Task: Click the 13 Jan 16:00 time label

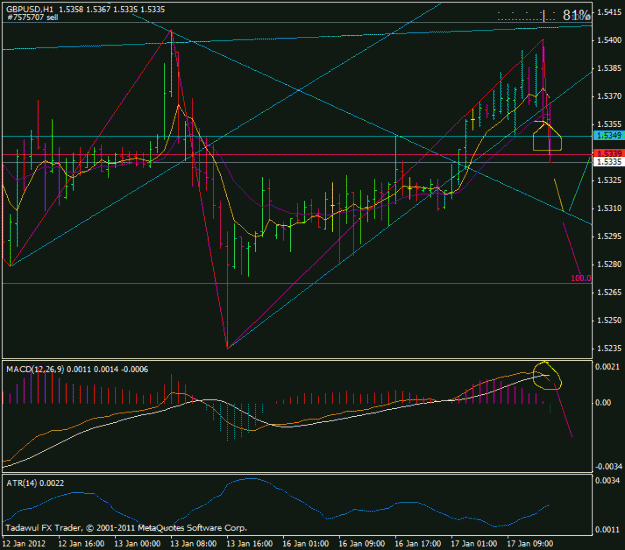Action: click(x=250, y=544)
